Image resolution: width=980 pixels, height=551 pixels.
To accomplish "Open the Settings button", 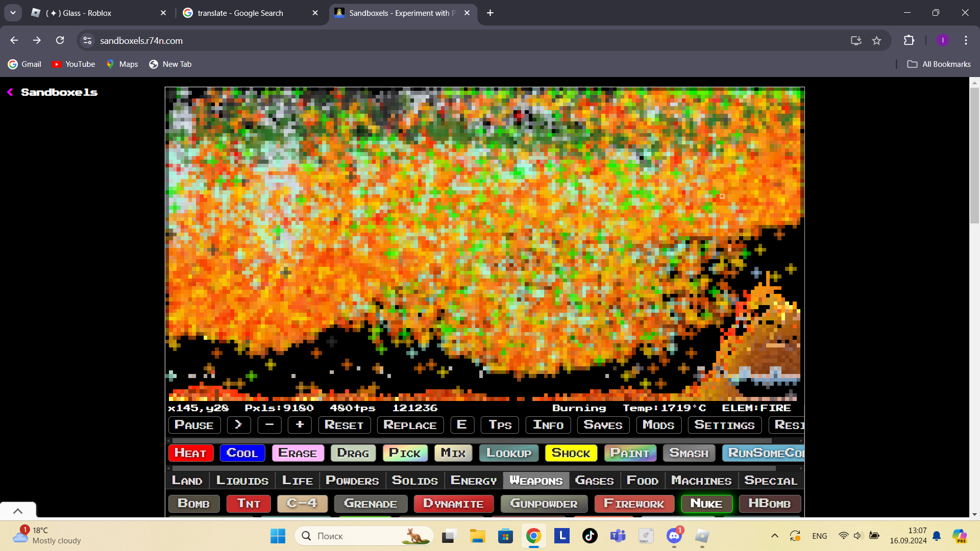I will [x=724, y=425].
